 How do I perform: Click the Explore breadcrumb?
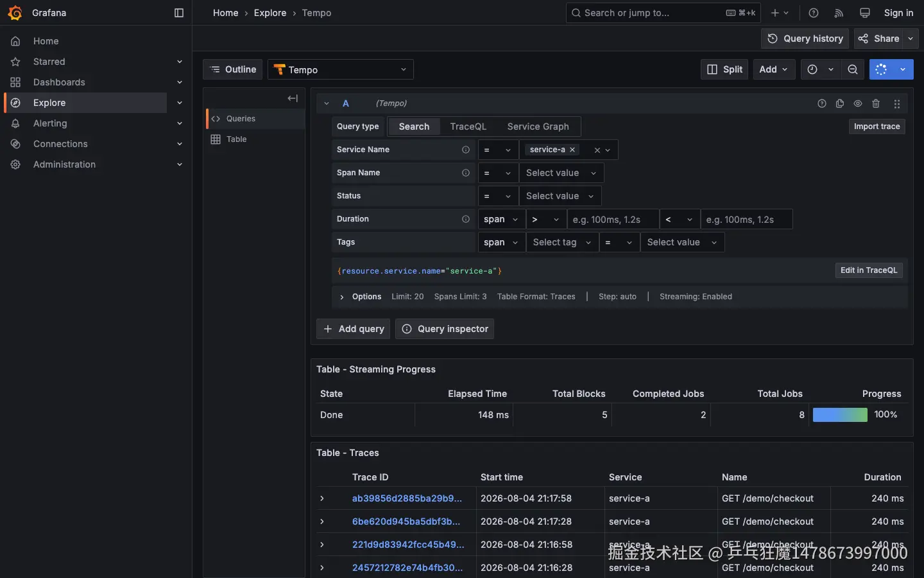tap(270, 13)
